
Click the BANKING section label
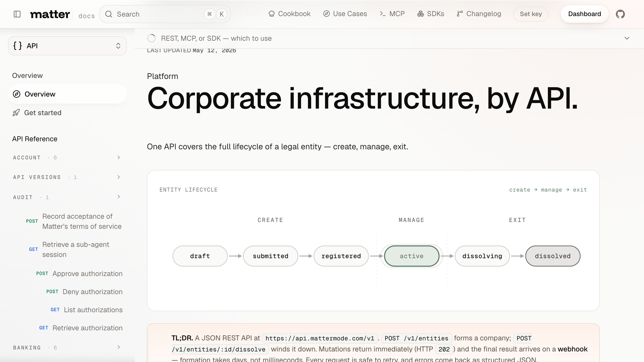tap(27, 348)
